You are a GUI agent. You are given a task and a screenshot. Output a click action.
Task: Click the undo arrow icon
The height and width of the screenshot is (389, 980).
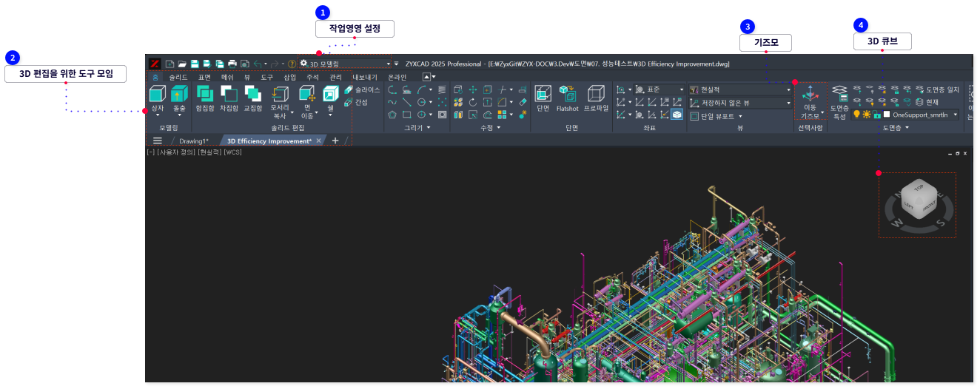pyautogui.click(x=257, y=64)
